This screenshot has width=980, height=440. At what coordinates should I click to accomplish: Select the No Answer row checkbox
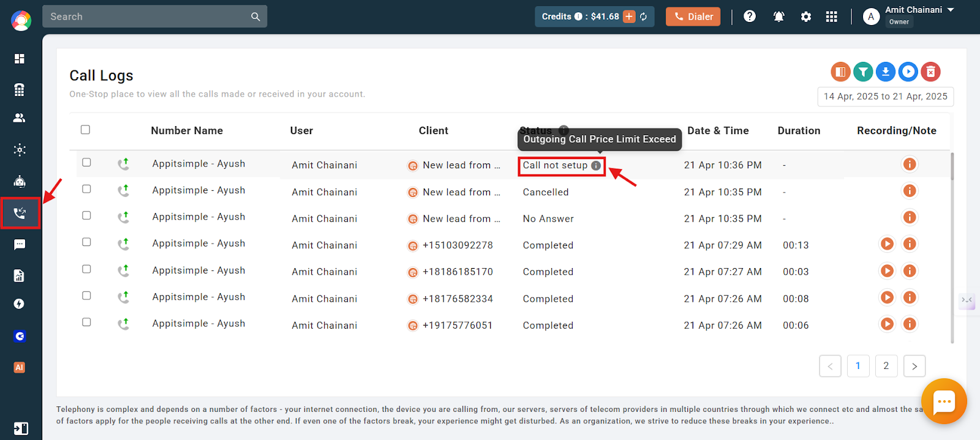coord(86,215)
